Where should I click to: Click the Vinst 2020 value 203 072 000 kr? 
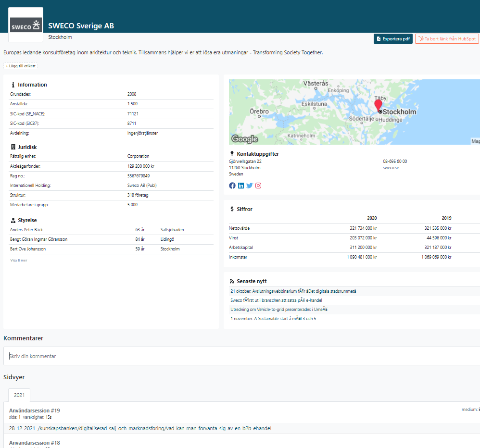364,238
